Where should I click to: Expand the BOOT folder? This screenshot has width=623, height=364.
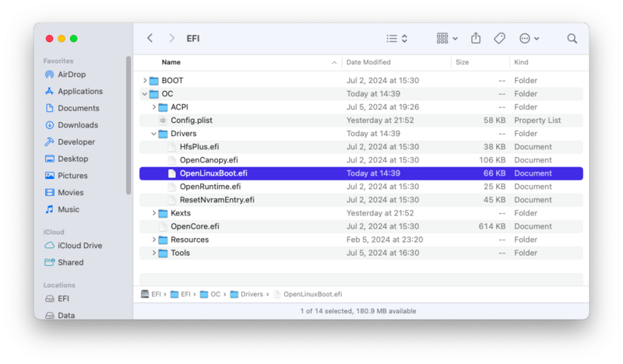(145, 81)
